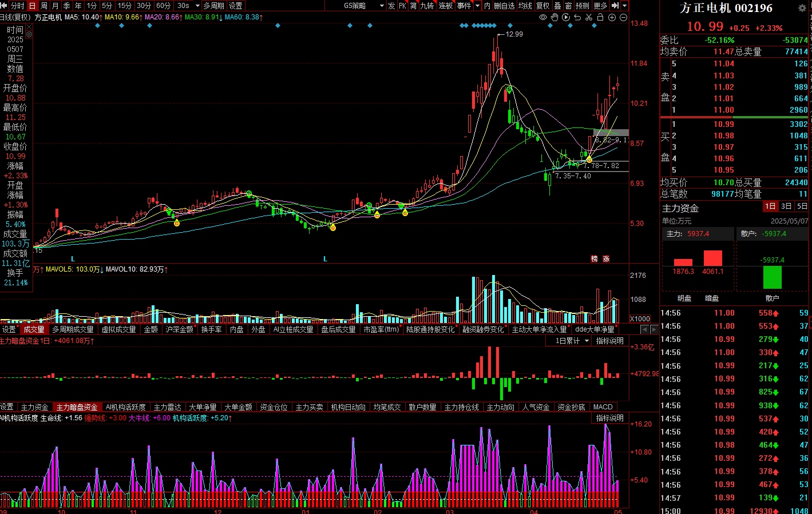Open 设置 for volume indicator row
The width and height of the screenshot is (812, 514).
(x=9, y=329)
